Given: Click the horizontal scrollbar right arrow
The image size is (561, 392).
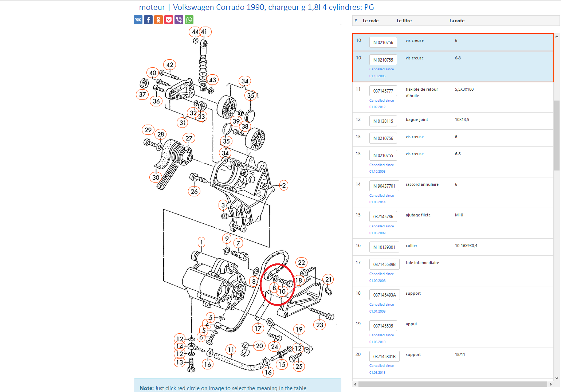Looking at the screenshot, I should tap(550, 384).
